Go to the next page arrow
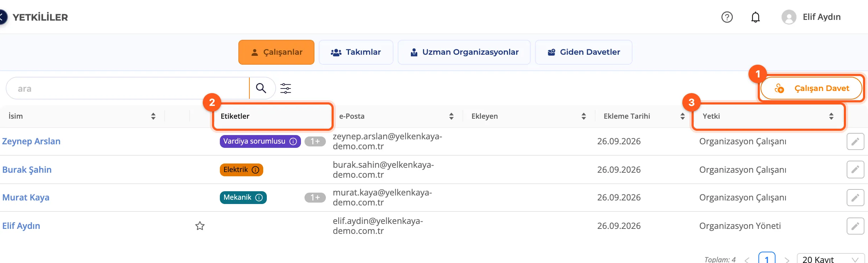868x263 pixels. [787, 260]
